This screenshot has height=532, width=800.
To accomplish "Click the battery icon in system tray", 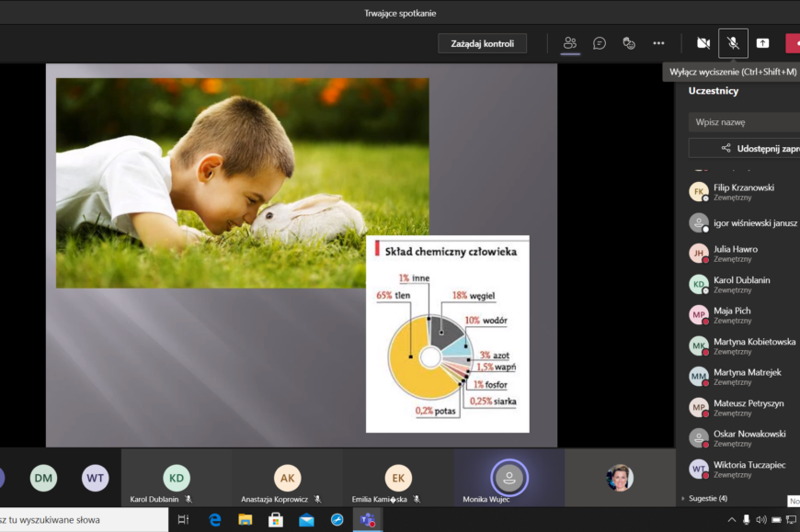I will click(776, 520).
